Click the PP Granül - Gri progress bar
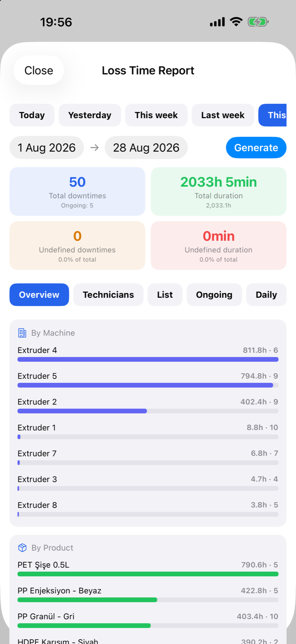This screenshot has height=644, width=296. pos(148,626)
